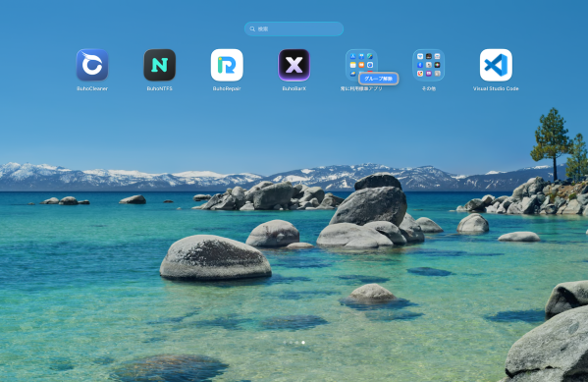Go to the first Launchpad page dot

285,343
